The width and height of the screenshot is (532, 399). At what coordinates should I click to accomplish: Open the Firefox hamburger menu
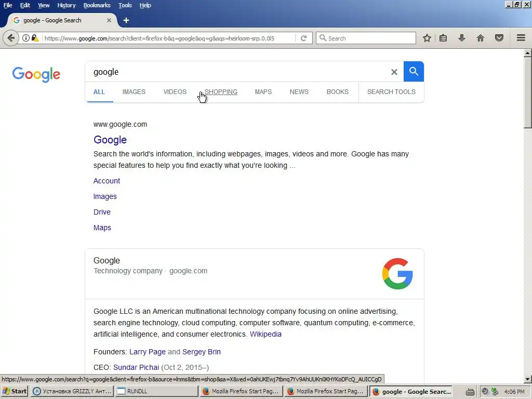521,38
